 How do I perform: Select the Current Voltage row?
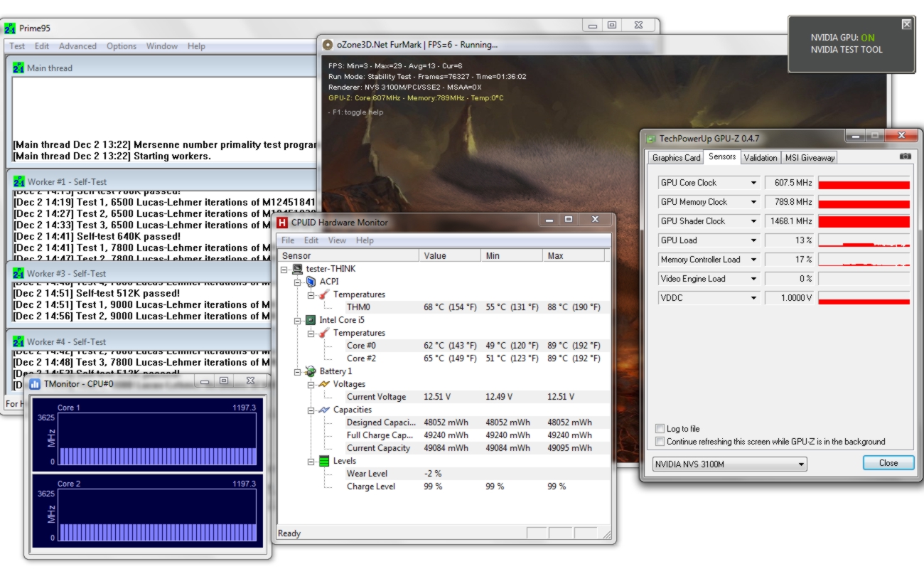pyautogui.click(x=444, y=397)
